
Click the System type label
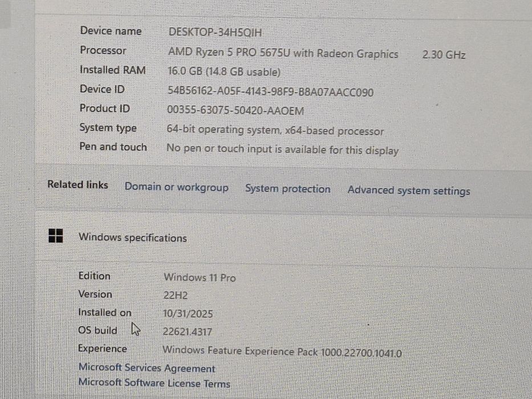[108, 128]
